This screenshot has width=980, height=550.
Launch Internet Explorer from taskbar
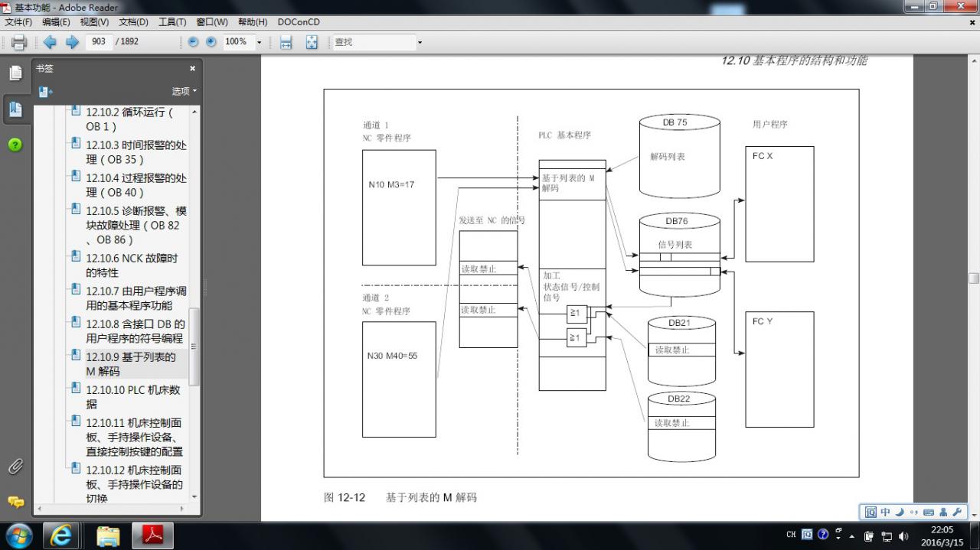(x=60, y=535)
